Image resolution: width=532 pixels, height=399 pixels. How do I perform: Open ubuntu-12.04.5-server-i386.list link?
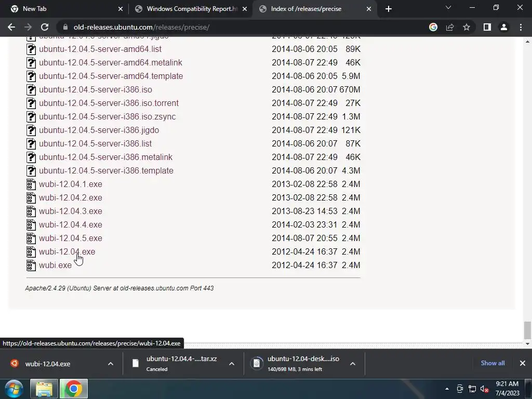coord(96,143)
